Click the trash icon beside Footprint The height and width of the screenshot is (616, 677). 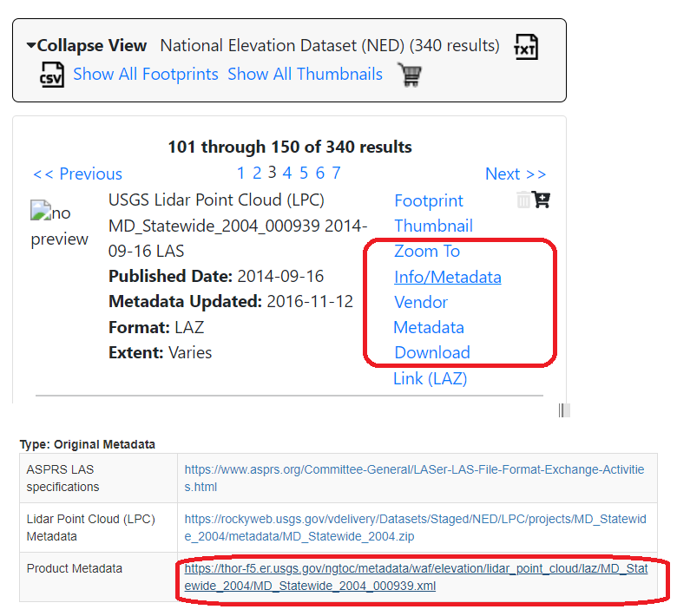pos(523,200)
